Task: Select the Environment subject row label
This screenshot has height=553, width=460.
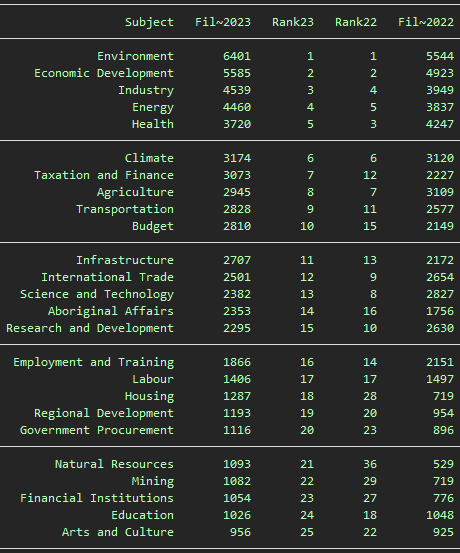Action: (x=135, y=56)
